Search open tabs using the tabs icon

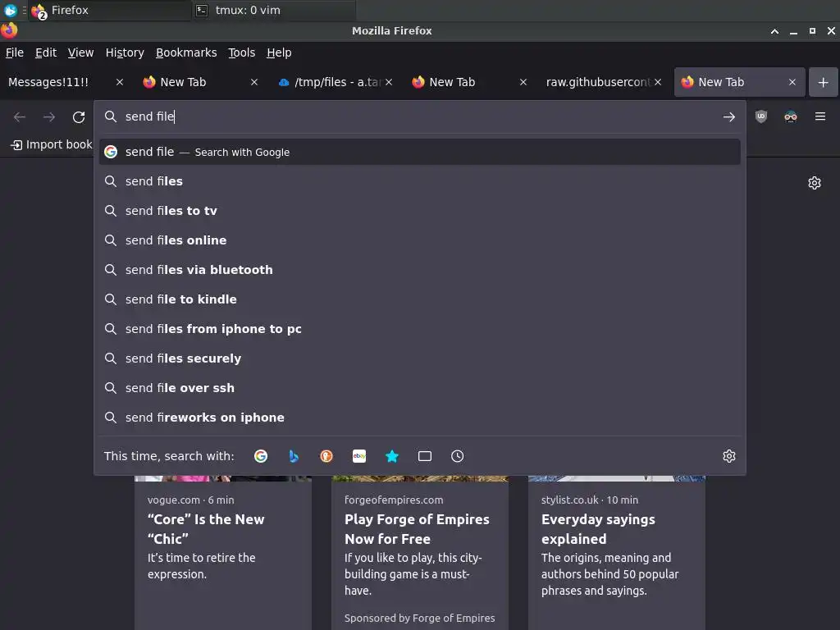(424, 456)
